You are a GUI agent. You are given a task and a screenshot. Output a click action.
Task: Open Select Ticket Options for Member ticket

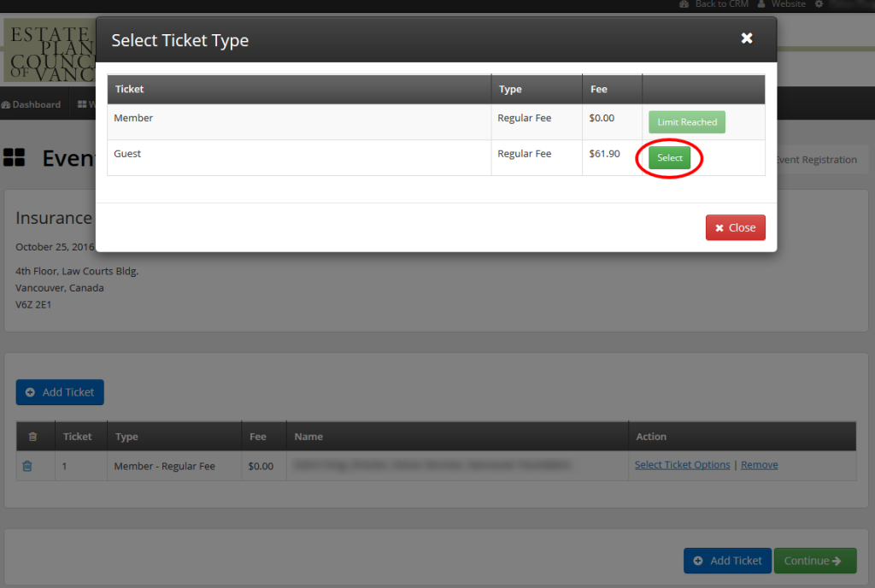coord(682,464)
